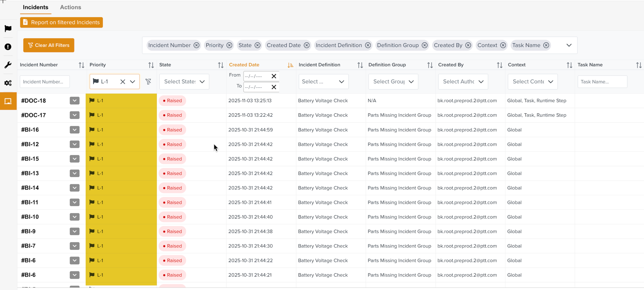Expand row actions for #DOC-18

(74, 101)
